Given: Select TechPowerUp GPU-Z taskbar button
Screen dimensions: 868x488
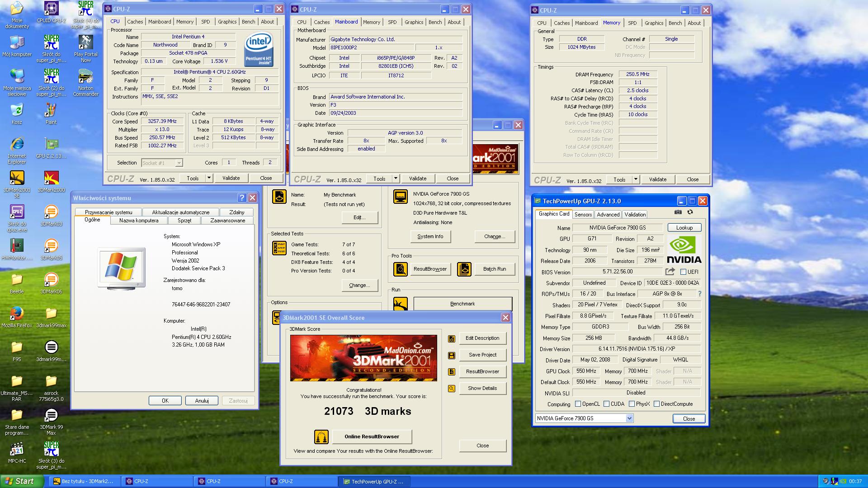Looking at the screenshot, I should pyautogui.click(x=373, y=481).
